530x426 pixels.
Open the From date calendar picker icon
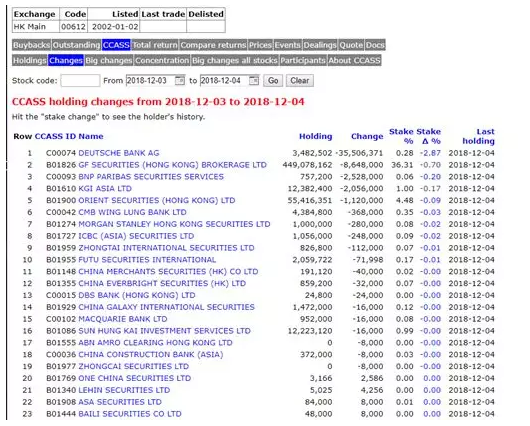coord(180,81)
